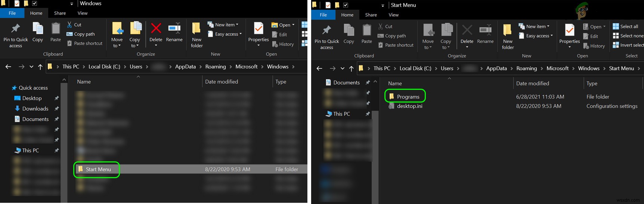
Task: Click Paste icon in Windows window ribbon
Action: click(56, 32)
